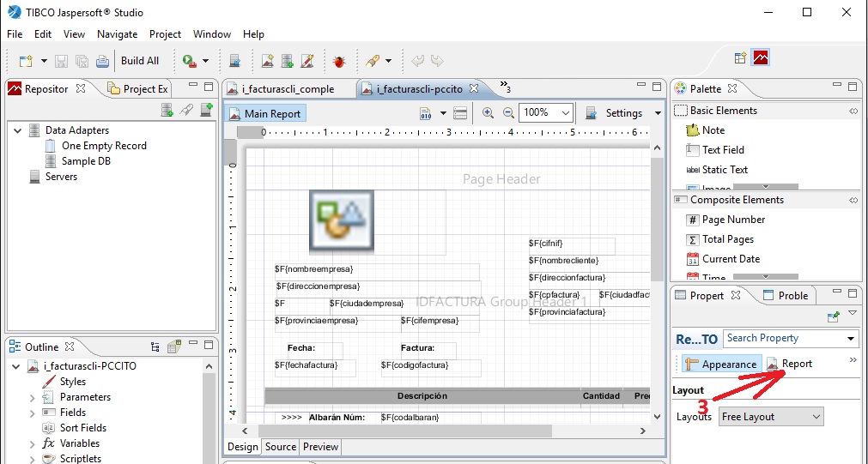Close the Repository view tab
Viewport: 868px width, 464px height.
coord(81,88)
